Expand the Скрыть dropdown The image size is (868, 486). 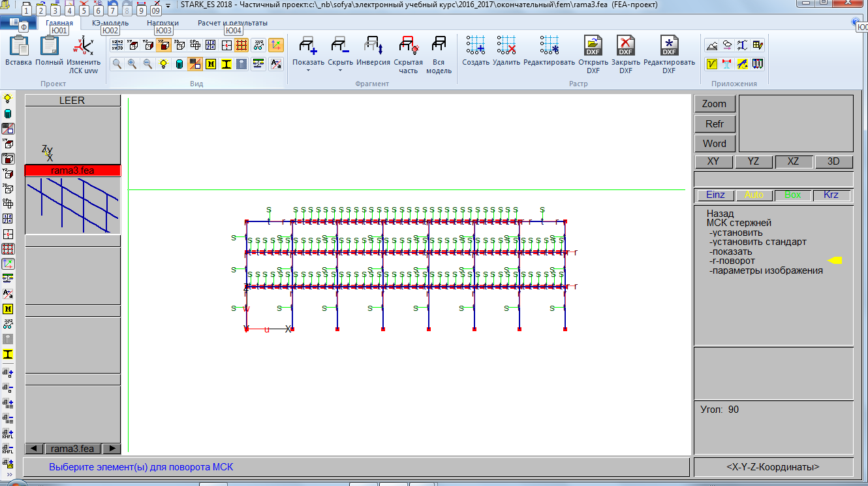[x=340, y=71]
